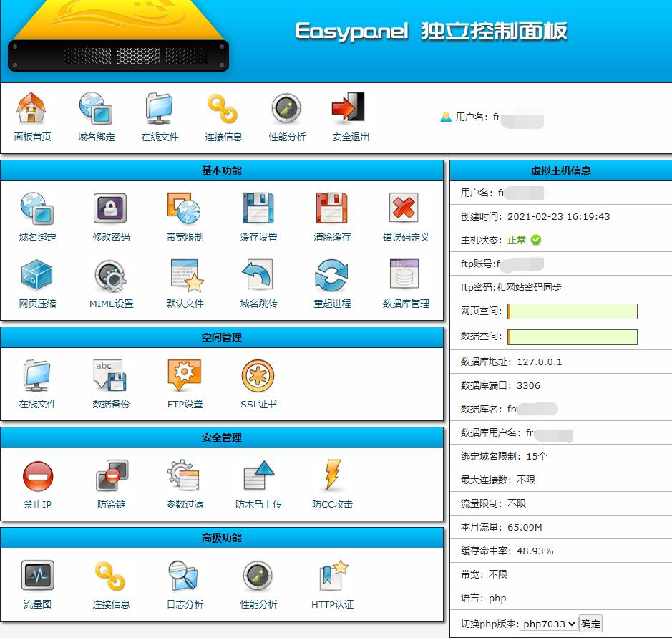The image size is (672, 638).
Task: Click 重起进程 refresh icon
Action: [x=331, y=275]
